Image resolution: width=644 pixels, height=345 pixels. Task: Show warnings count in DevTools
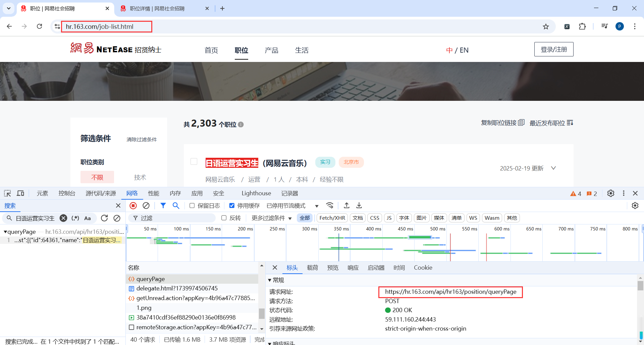(576, 194)
